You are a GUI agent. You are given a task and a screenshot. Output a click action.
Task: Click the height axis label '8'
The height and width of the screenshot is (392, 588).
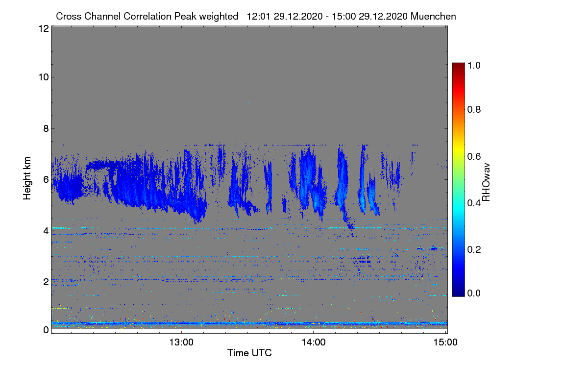pyautogui.click(x=46, y=128)
